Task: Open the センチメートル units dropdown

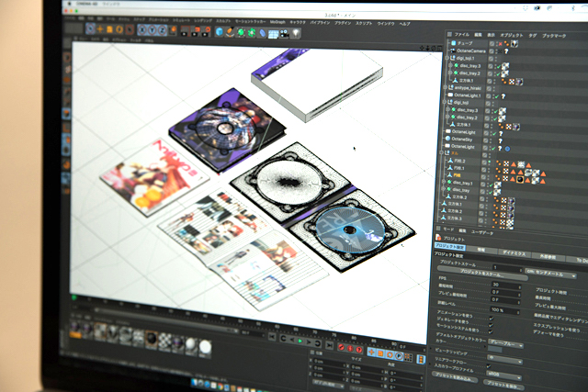Action: 551,274
